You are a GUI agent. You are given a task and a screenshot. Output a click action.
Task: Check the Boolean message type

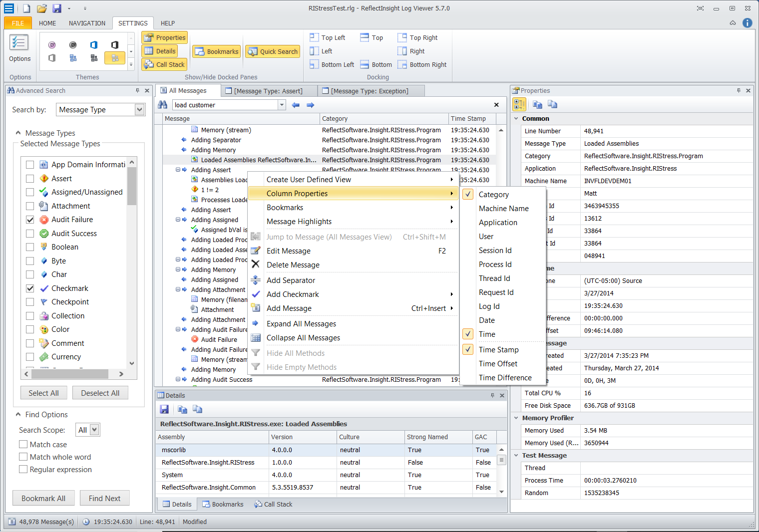[x=30, y=247]
